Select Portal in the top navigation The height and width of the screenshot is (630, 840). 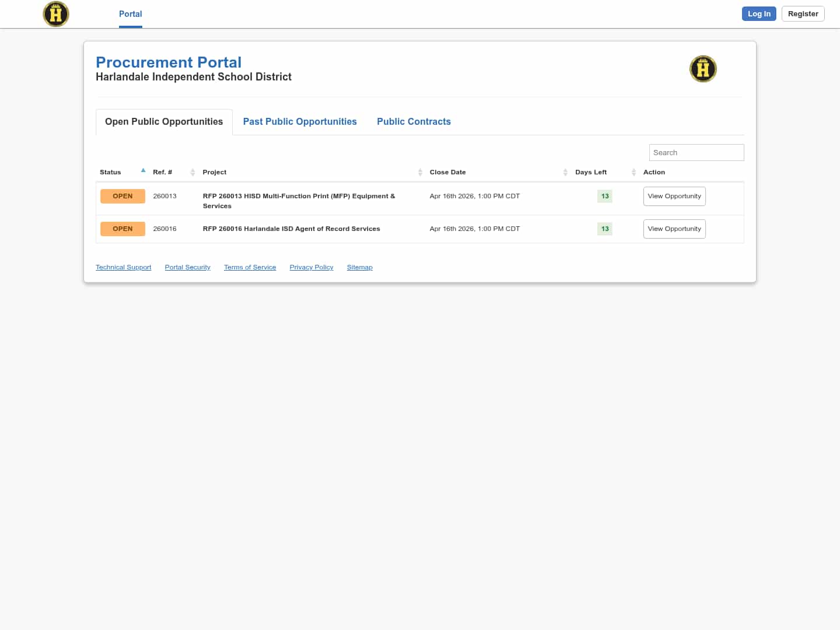pyautogui.click(x=130, y=13)
